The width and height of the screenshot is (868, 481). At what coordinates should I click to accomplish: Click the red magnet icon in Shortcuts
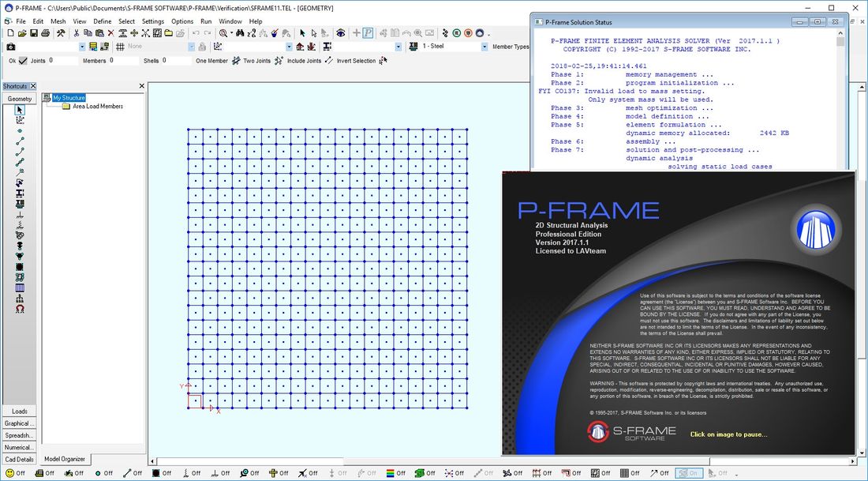[x=20, y=310]
